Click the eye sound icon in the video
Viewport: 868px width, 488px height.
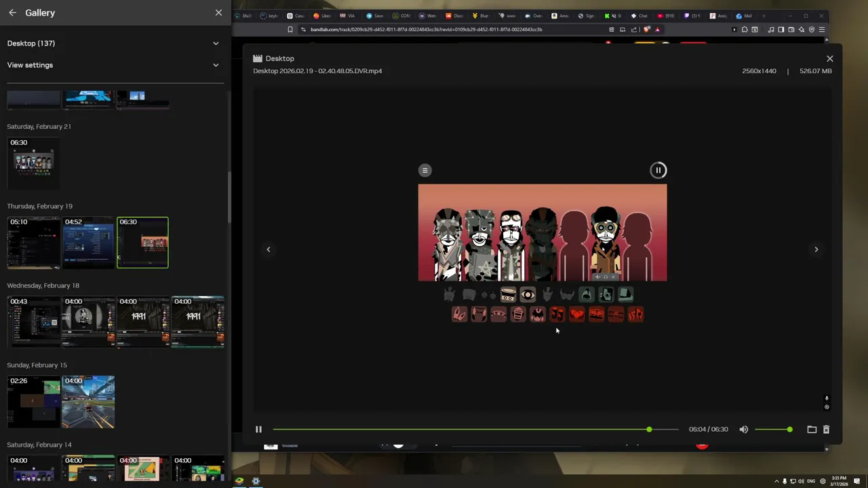[x=528, y=295]
